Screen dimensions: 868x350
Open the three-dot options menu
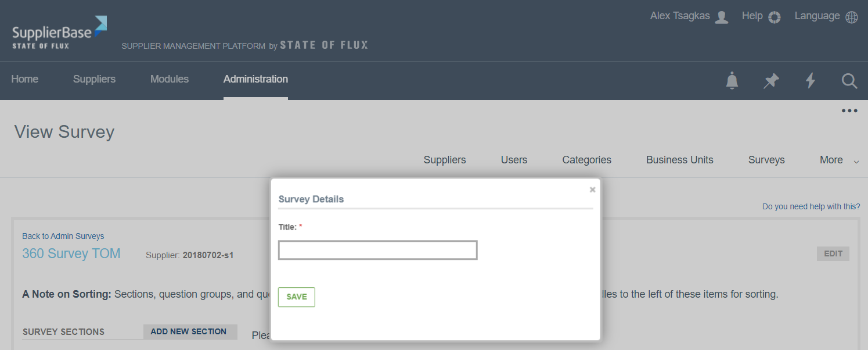849,111
